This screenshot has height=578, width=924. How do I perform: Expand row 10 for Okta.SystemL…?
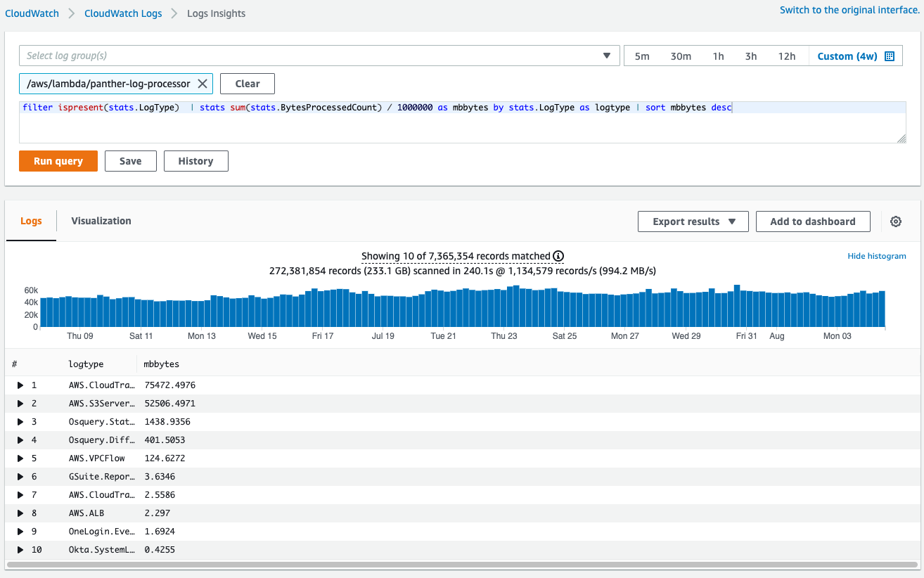click(x=20, y=549)
